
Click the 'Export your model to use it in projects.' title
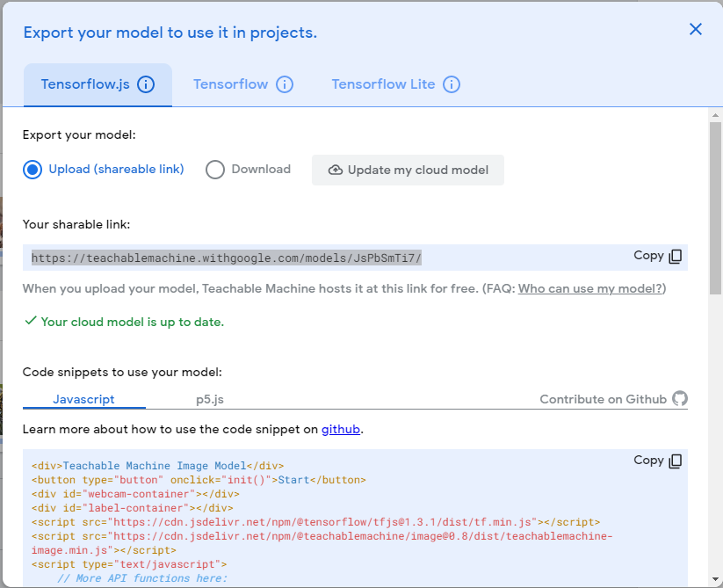(170, 33)
